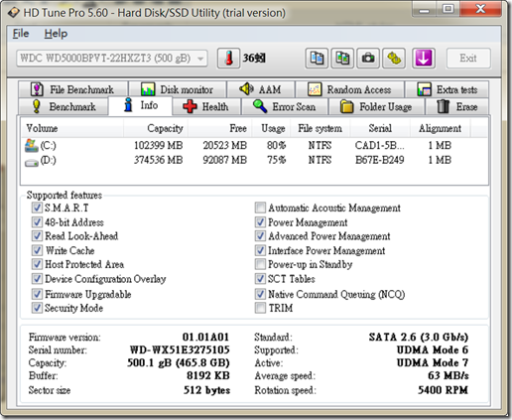Click the camera save screenshot icon
Image resolution: width=512 pixels, height=420 pixels.
368,59
